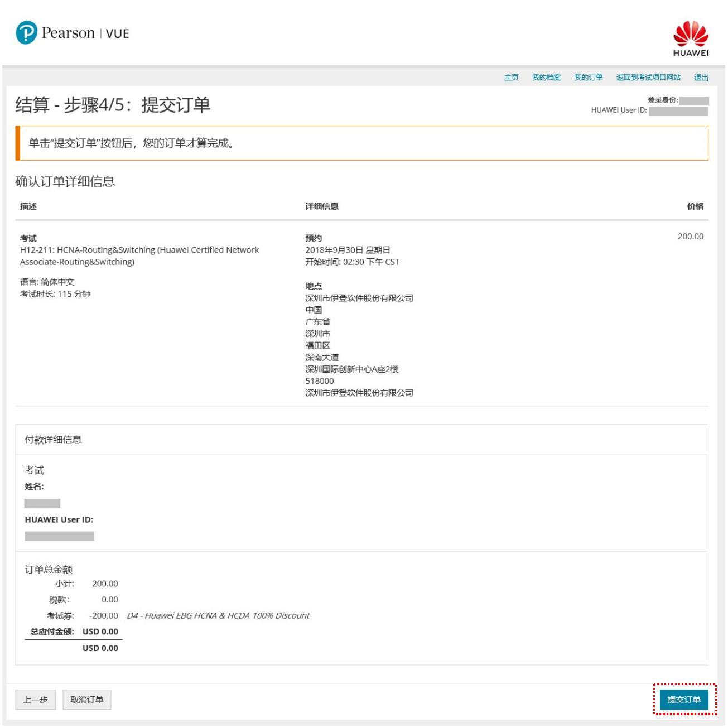This screenshot has height=728, width=728.
Task: Click the H12-211 exam name text
Action: (139, 250)
